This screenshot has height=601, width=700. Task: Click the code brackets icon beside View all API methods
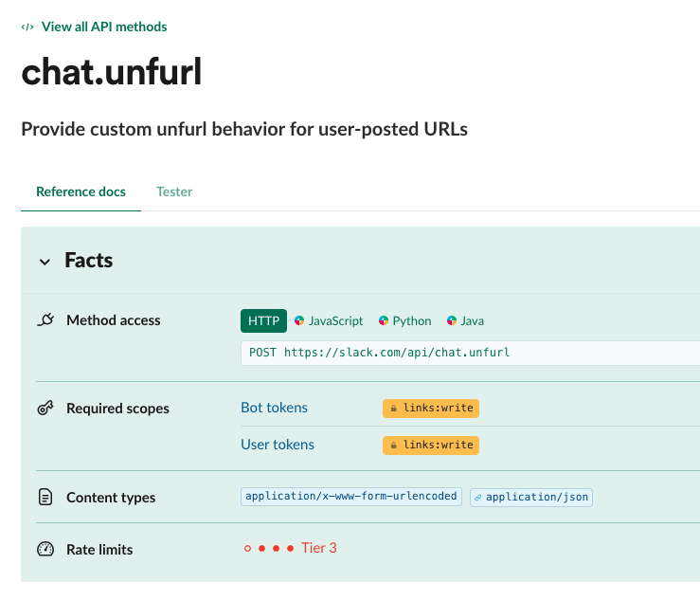pyautogui.click(x=27, y=27)
